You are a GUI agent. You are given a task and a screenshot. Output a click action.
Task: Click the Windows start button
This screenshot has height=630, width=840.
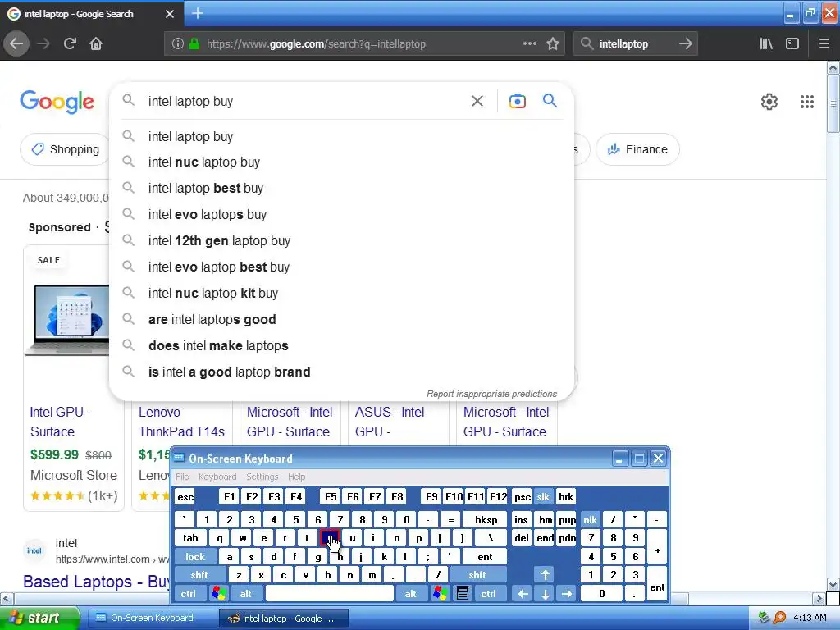[x=39, y=618]
